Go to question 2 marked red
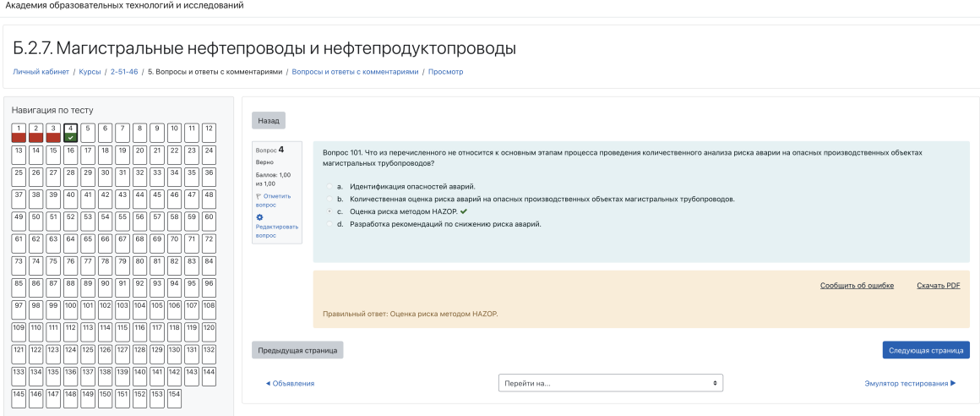 coord(36,132)
